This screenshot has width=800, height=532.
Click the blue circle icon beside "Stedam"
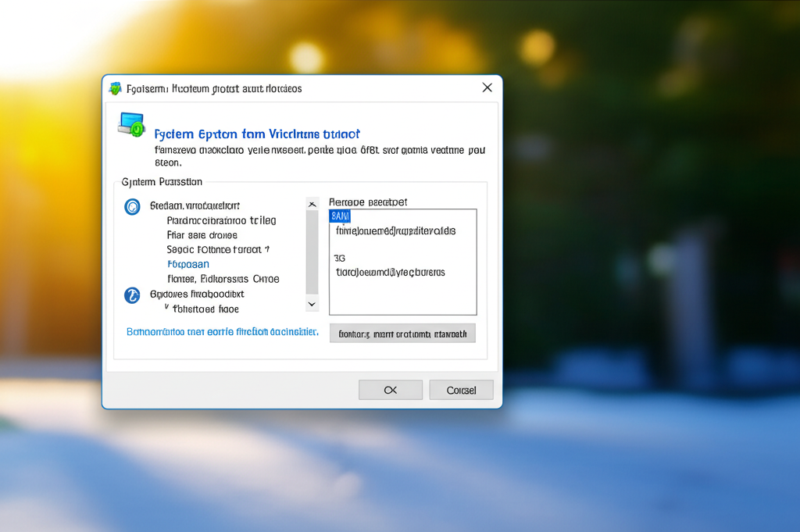point(133,206)
